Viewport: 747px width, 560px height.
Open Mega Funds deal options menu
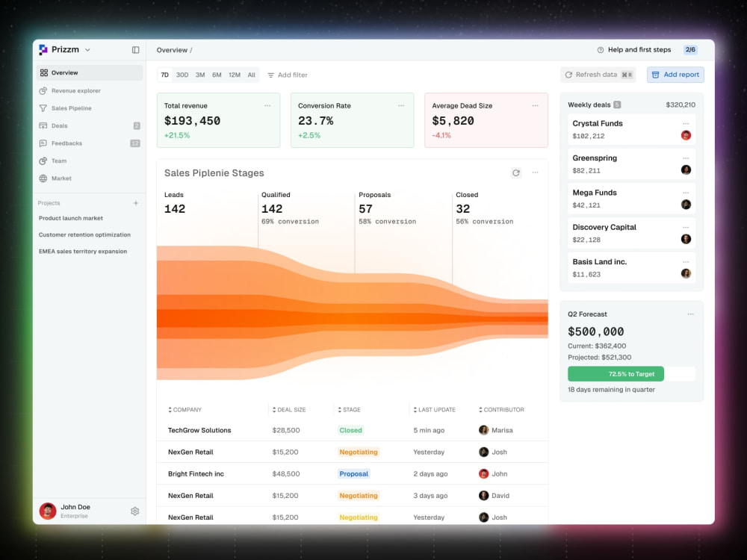tap(686, 193)
